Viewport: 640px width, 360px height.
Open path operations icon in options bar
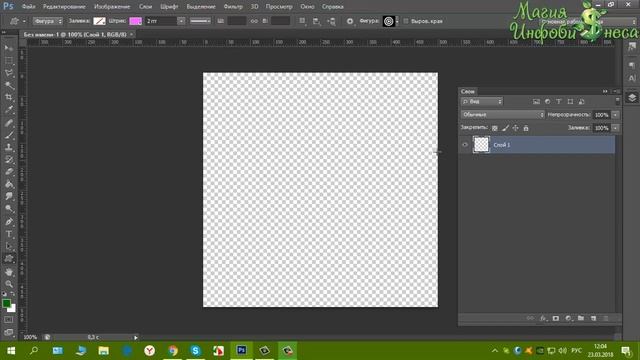[x=302, y=21]
